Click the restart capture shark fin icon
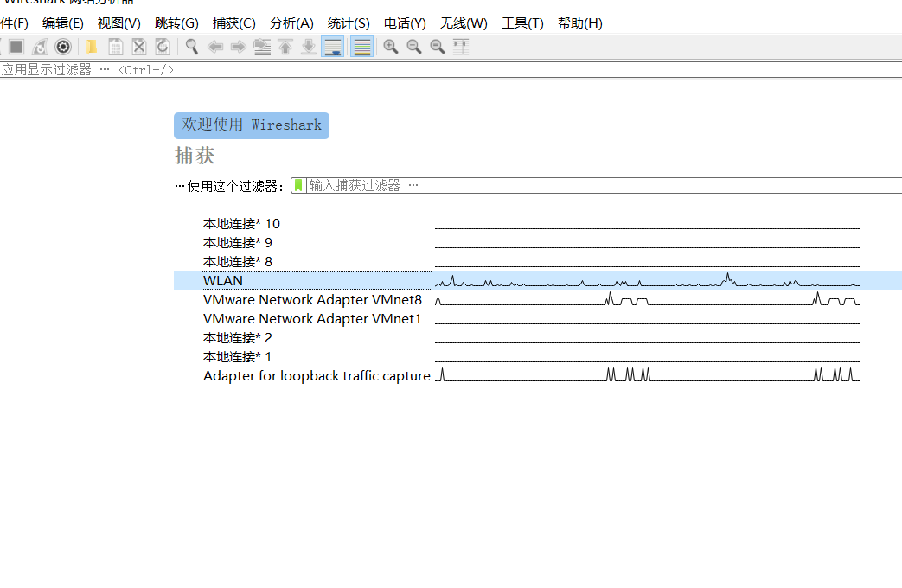Image resolution: width=902 pixels, height=588 pixels. 40,47
